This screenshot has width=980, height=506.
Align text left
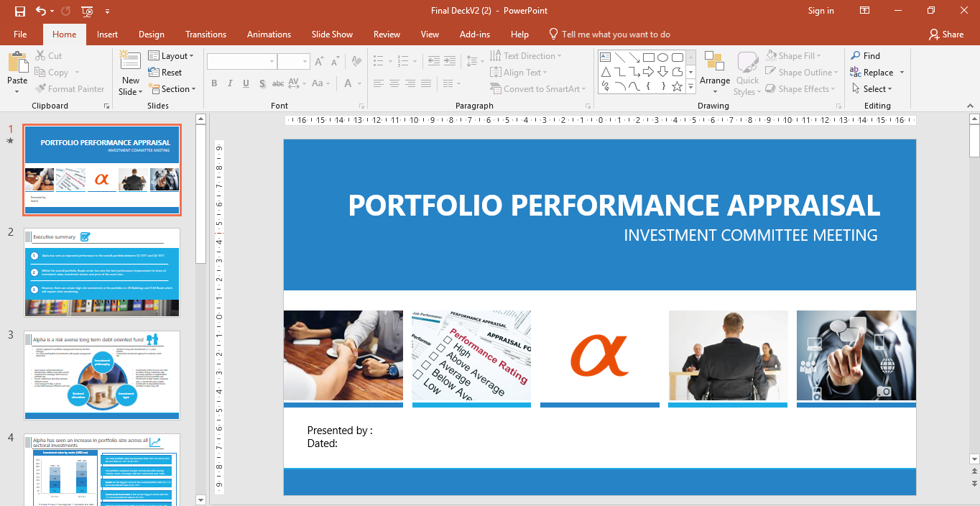point(378,83)
